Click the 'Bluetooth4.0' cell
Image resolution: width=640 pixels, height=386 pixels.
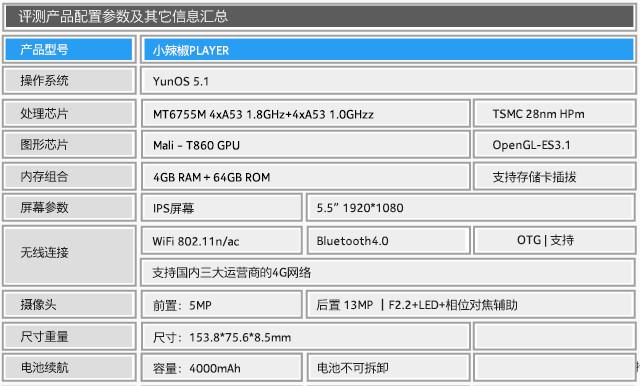(x=388, y=241)
